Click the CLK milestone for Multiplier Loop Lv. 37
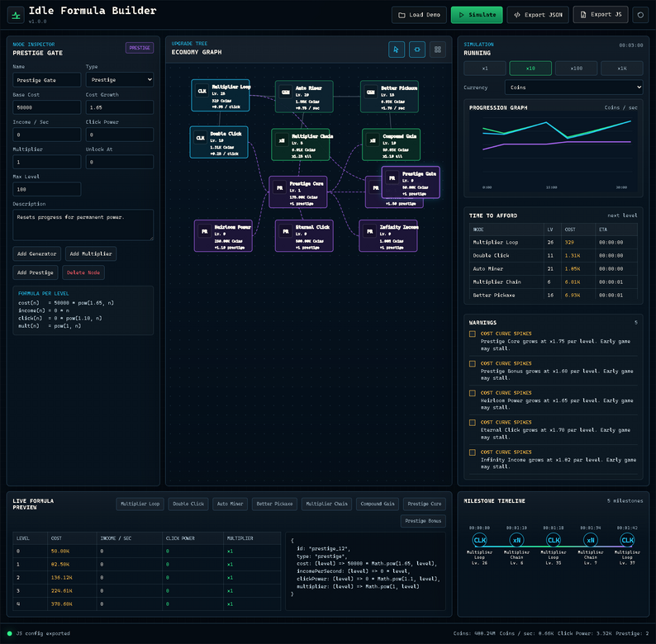656x644 pixels. point(627,540)
